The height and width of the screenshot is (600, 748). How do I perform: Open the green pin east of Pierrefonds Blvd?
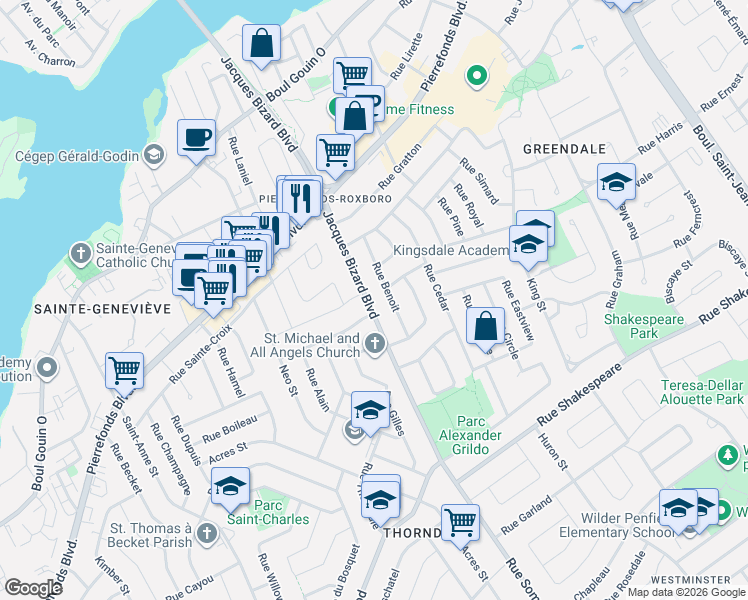pos(476,76)
